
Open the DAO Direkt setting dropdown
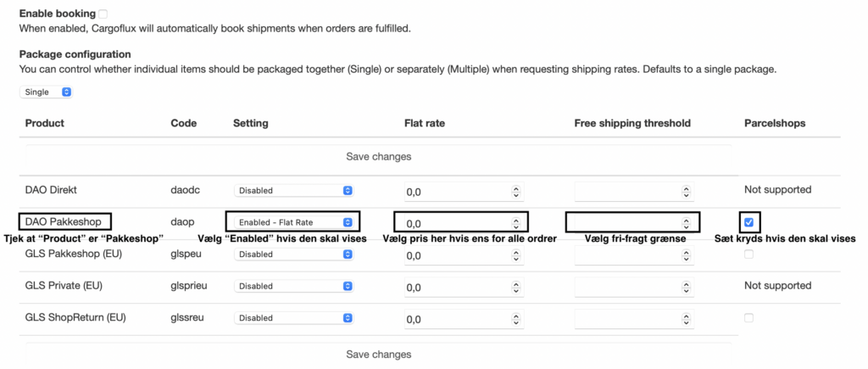[293, 191]
